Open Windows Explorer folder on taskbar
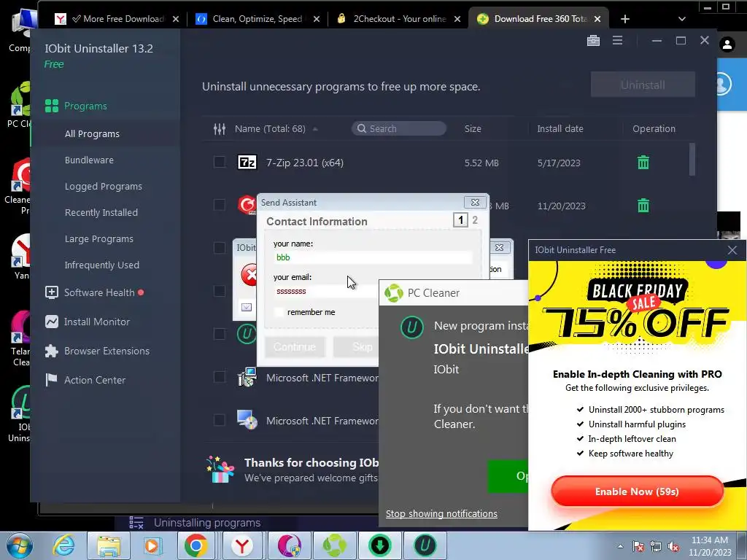The image size is (747, 560). (x=109, y=545)
